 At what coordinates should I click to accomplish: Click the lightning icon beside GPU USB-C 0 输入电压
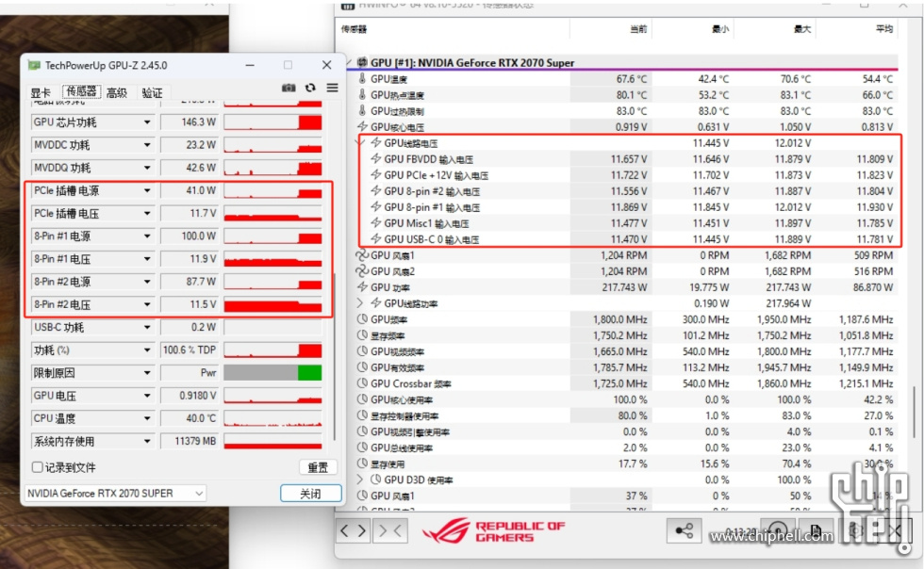(375, 238)
